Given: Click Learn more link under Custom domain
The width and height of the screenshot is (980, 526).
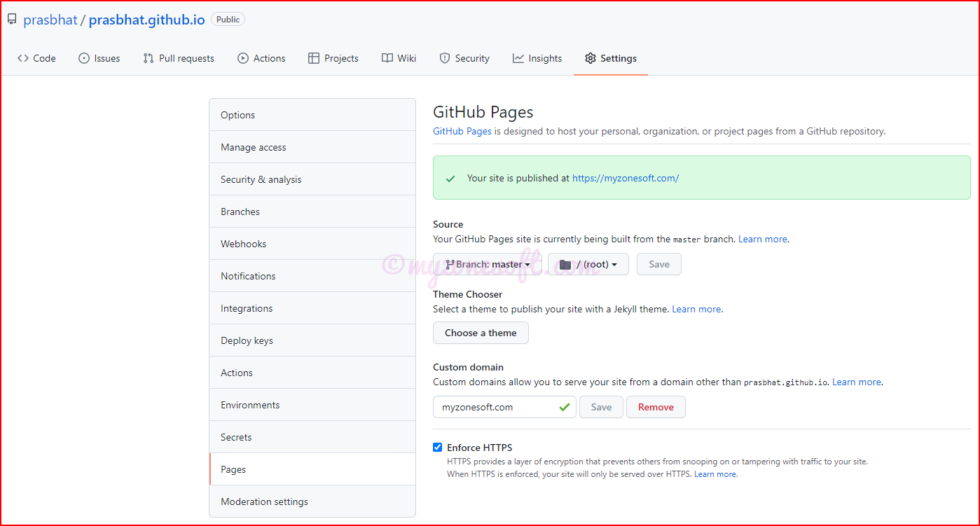Looking at the screenshot, I should coord(857,382).
